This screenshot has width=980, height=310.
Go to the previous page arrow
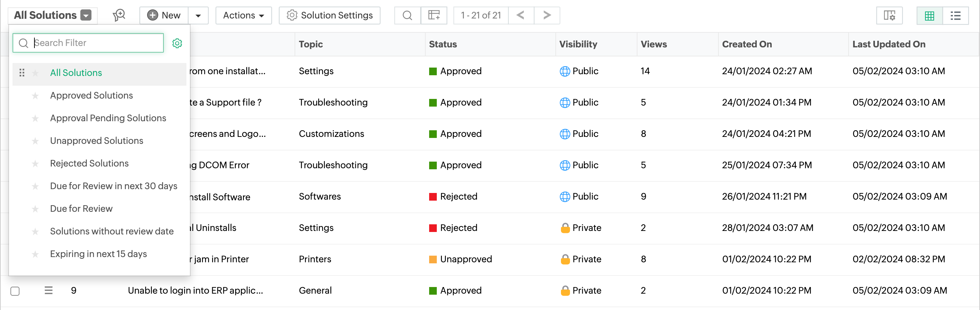tap(521, 15)
